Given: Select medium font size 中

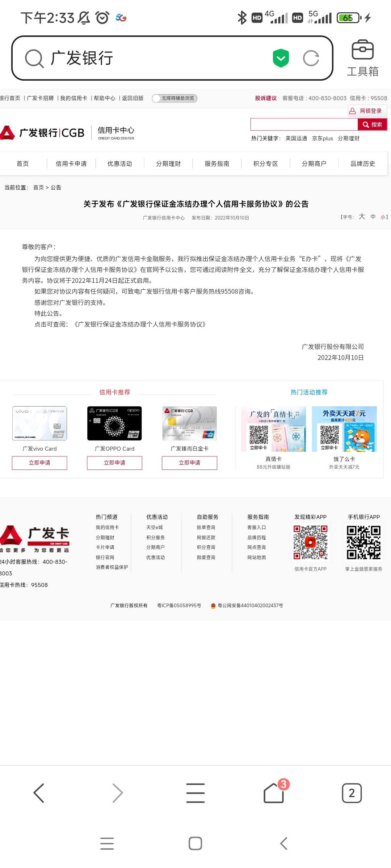Looking at the screenshot, I should (x=373, y=217).
